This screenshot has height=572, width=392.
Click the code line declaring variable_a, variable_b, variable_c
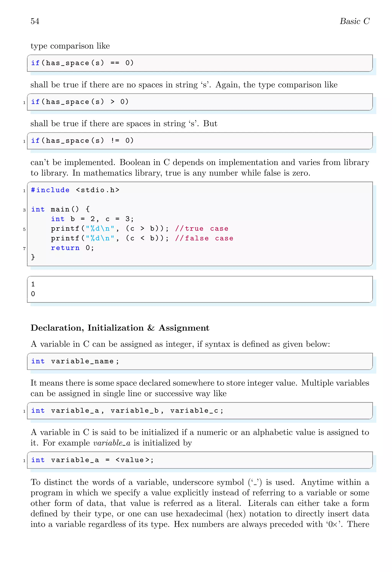(x=127, y=411)
